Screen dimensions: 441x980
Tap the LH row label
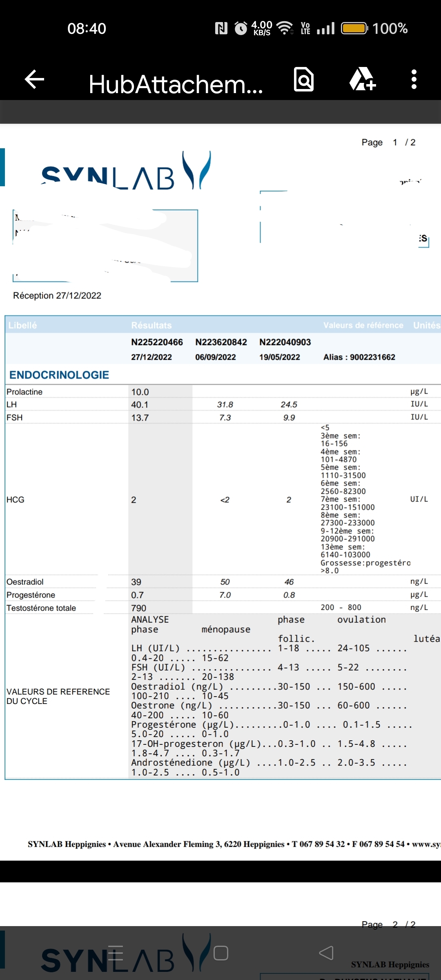click(x=11, y=405)
